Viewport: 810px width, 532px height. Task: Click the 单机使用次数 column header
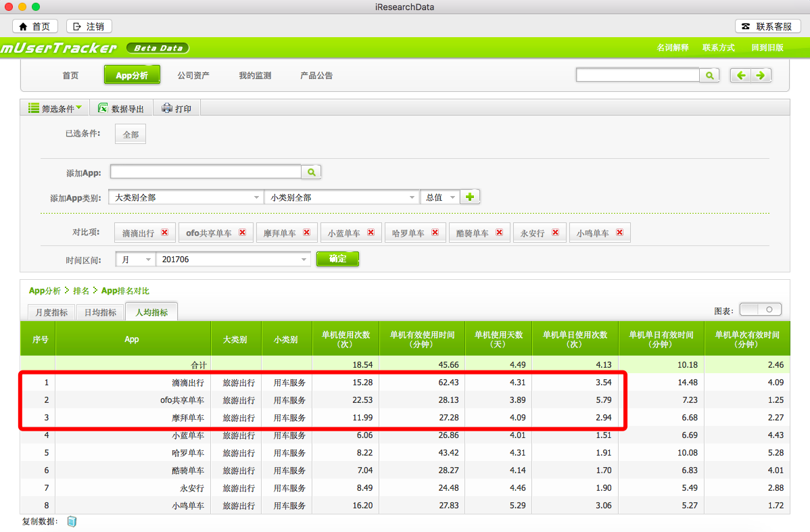coord(346,339)
